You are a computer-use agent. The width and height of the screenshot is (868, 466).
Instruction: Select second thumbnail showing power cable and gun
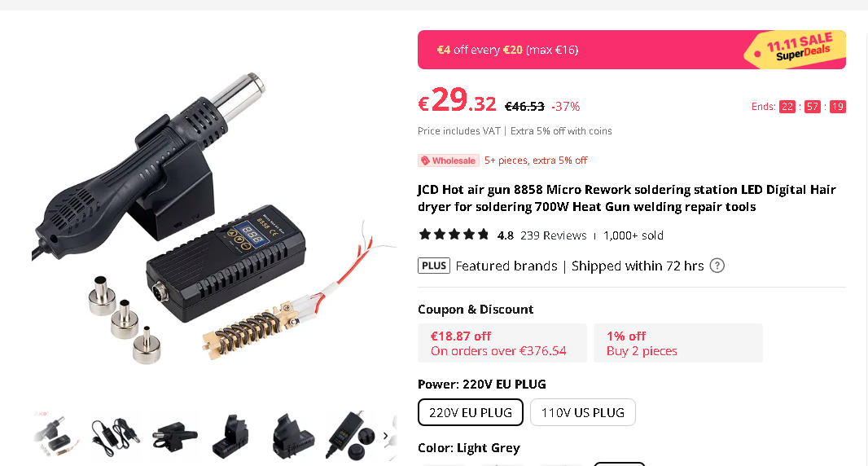point(115,436)
